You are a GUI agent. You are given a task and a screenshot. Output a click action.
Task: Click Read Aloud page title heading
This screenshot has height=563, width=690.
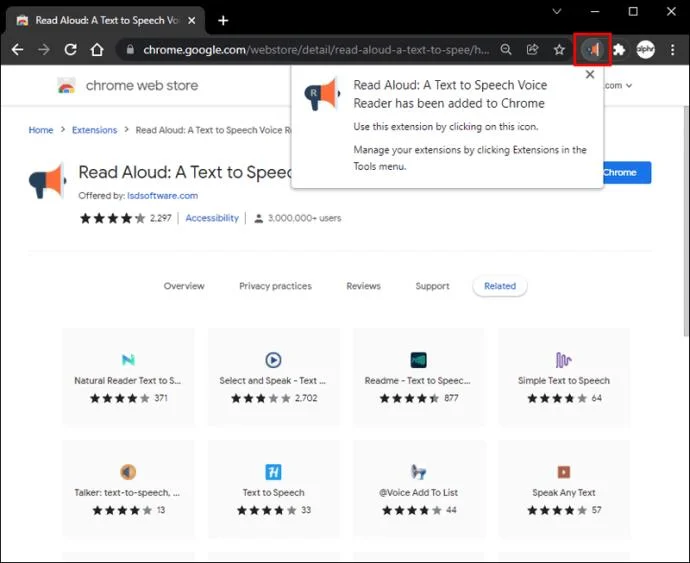[x=185, y=172]
